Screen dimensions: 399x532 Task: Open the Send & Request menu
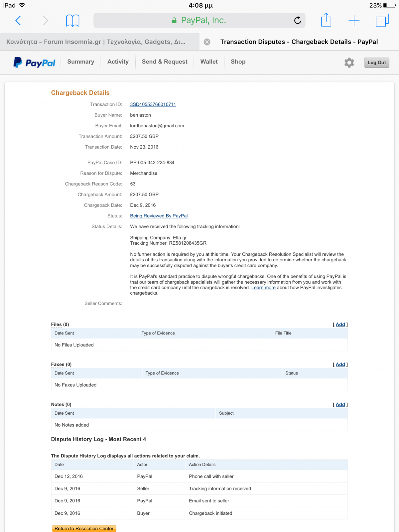click(x=165, y=62)
